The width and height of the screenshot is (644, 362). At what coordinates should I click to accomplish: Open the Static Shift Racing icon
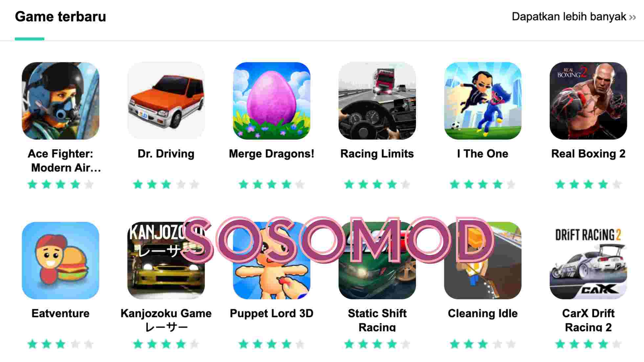click(377, 261)
